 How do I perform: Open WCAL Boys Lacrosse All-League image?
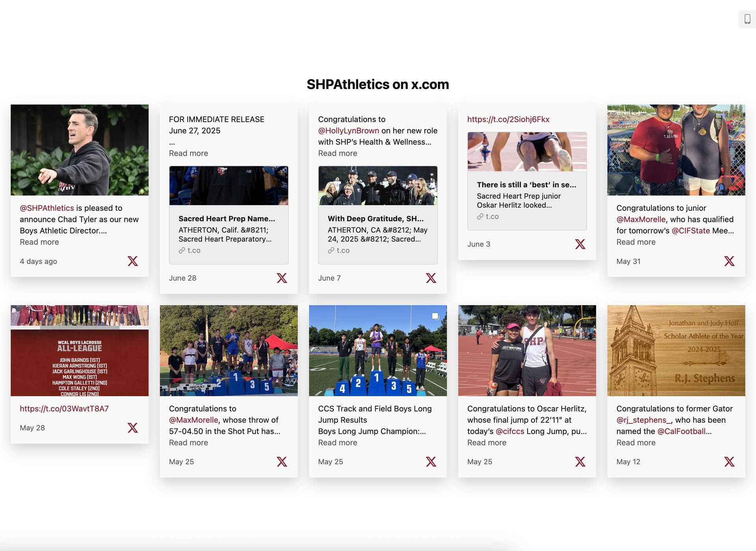[x=80, y=351]
